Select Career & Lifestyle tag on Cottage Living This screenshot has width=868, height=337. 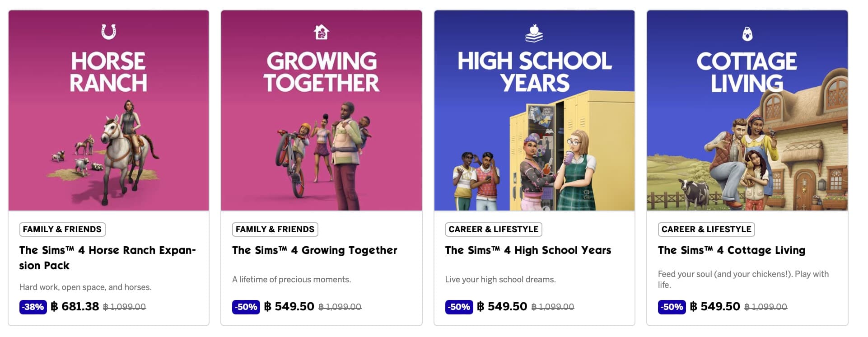point(706,229)
